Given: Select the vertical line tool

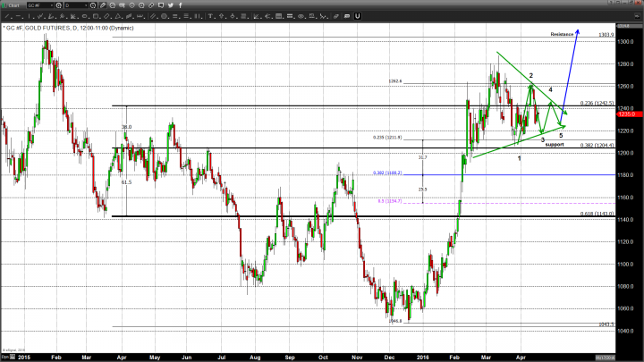Looking at the screenshot, I should point(30,16).
